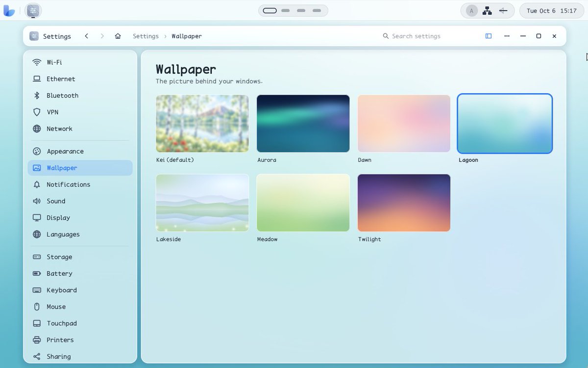Click the Display monitor icon
The height and width of the screenshot is (368, 588).
(37, 218)
